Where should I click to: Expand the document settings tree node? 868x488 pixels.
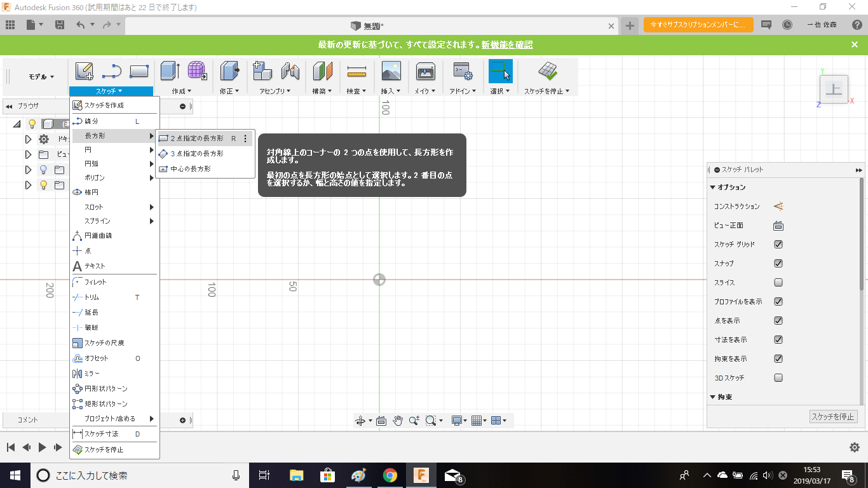click(28, 139)
